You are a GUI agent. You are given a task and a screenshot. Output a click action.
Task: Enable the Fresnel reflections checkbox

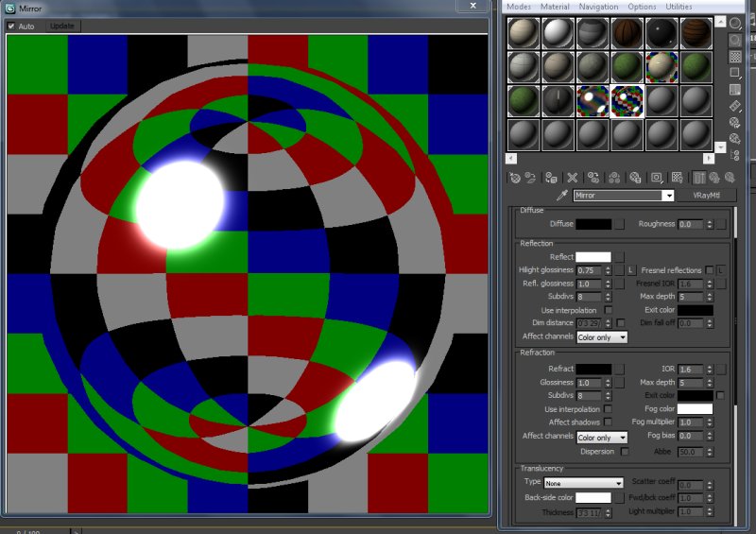[x=710, y=270]
